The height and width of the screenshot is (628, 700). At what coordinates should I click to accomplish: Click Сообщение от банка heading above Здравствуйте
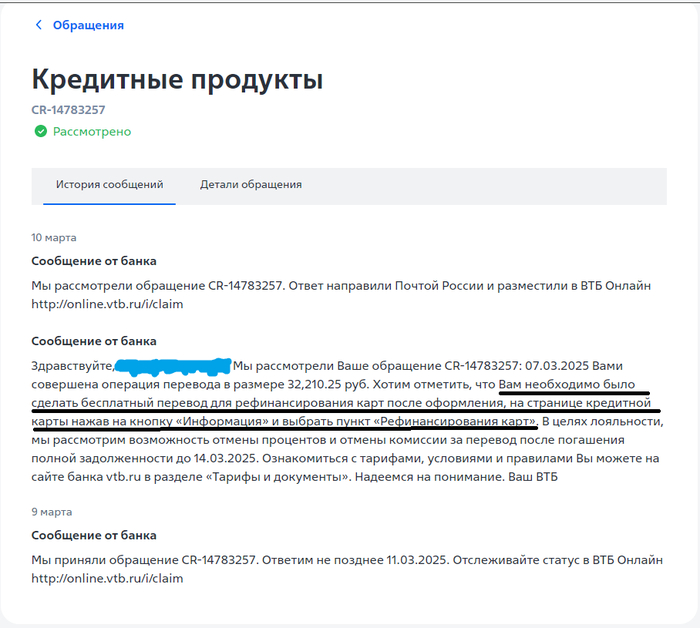pos(93,341)
